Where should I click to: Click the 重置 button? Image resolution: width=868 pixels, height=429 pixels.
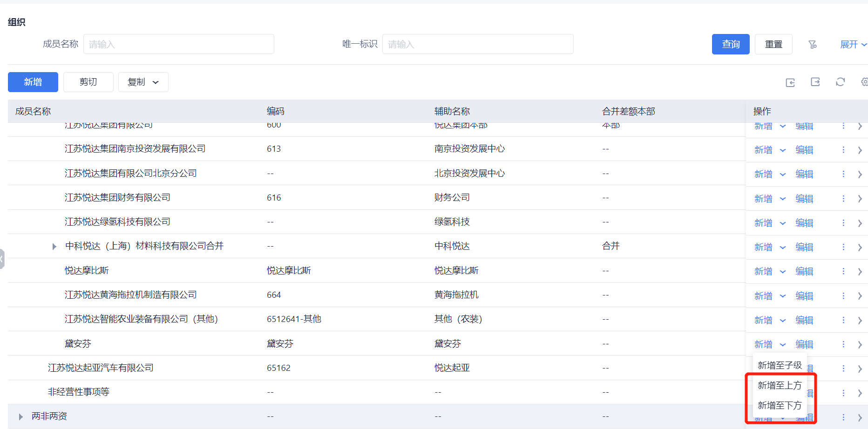tap(773, 44)
